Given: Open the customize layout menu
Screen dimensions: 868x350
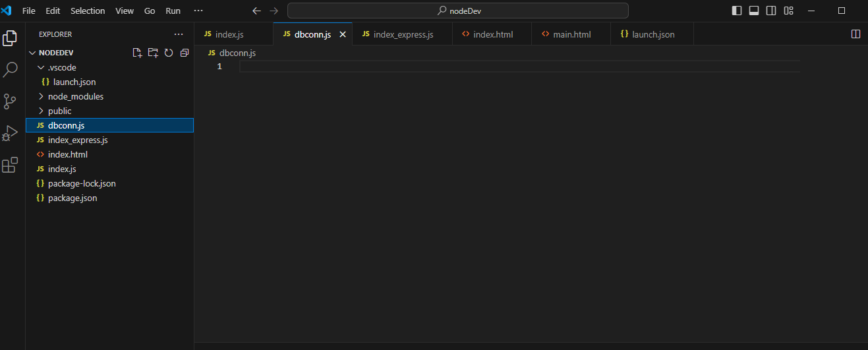Looking at the screenshot, I should tap(788, 11).
